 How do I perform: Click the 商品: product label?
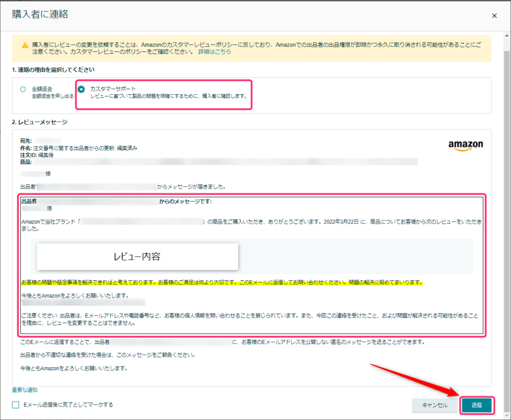(x=26, y=162)
